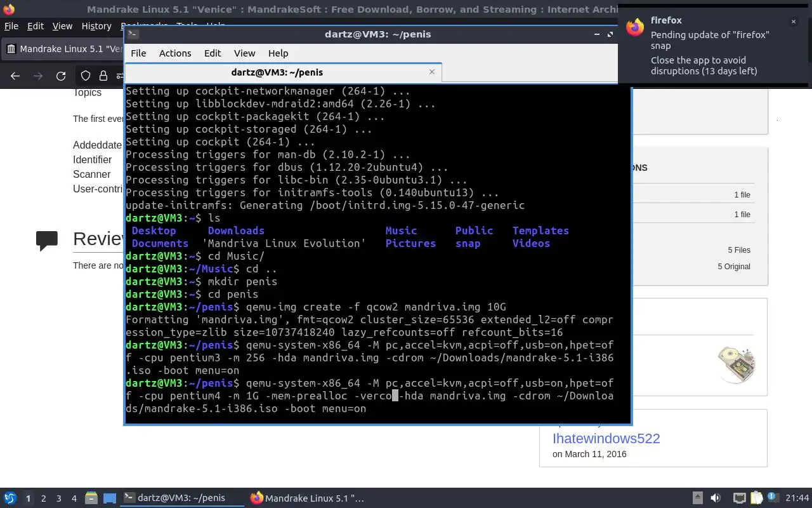
Task: Click 'Templates' directory in terminal listing
Action: [540, 231]
